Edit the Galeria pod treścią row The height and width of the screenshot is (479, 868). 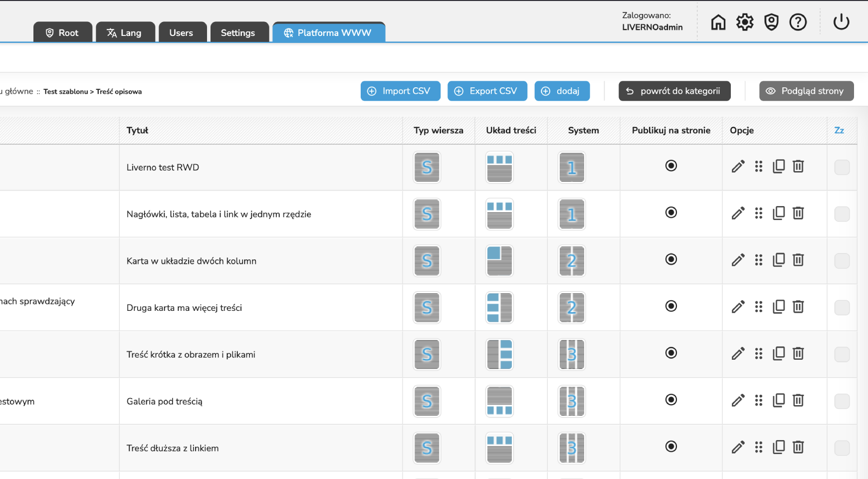738,400
